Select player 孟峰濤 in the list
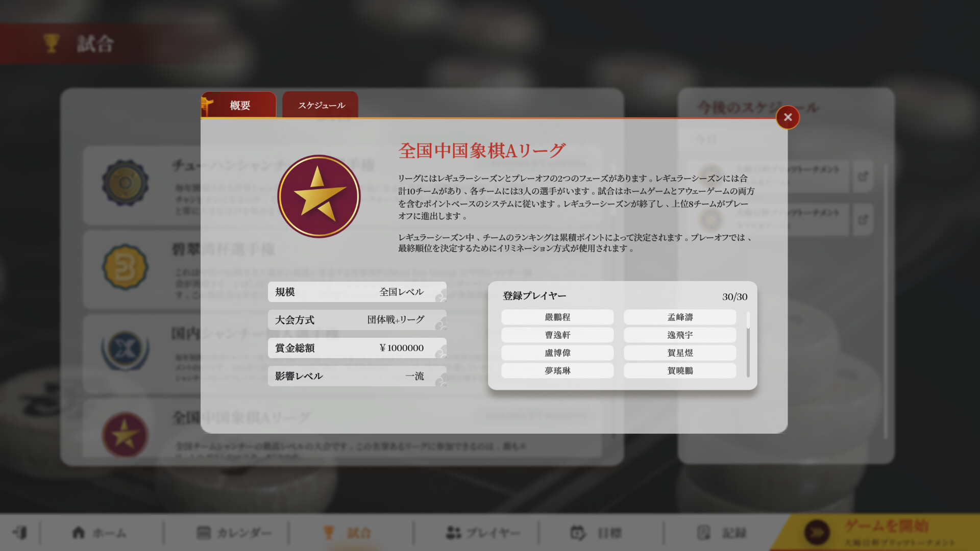The width and height of the screenshot is (980, 551). pyautogui.click(x=680, y=317)
